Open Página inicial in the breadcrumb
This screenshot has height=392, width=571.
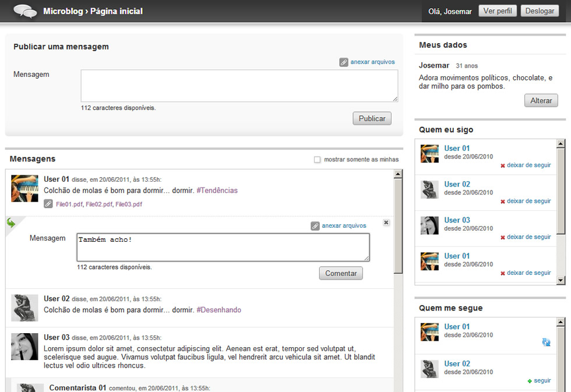pyautogui.click(x=117, y=11)
